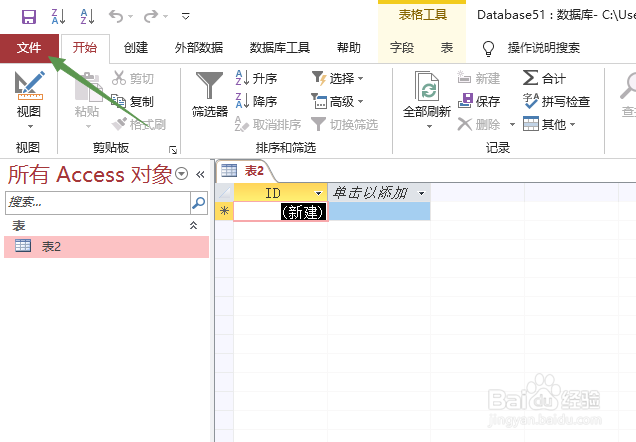Image resolution: width=636 pixels, height=442 pixels.
Task: Toggle the 合计 totals row
Action: [x=544, y=78]
